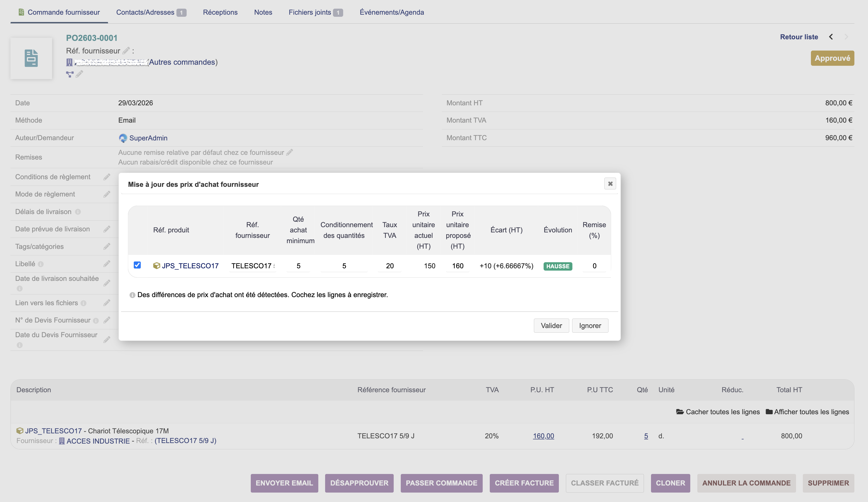The width and height of the screenshot is (868, 502).
Task: Click pencil icon next to Réf. fournisseur
Action: click(126, 51)
